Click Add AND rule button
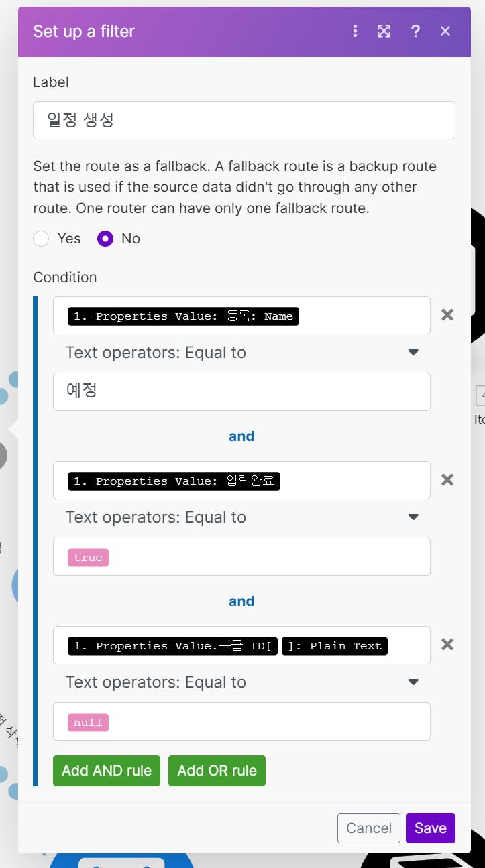Viewport: 485px width, 868px height. point(107,771)
